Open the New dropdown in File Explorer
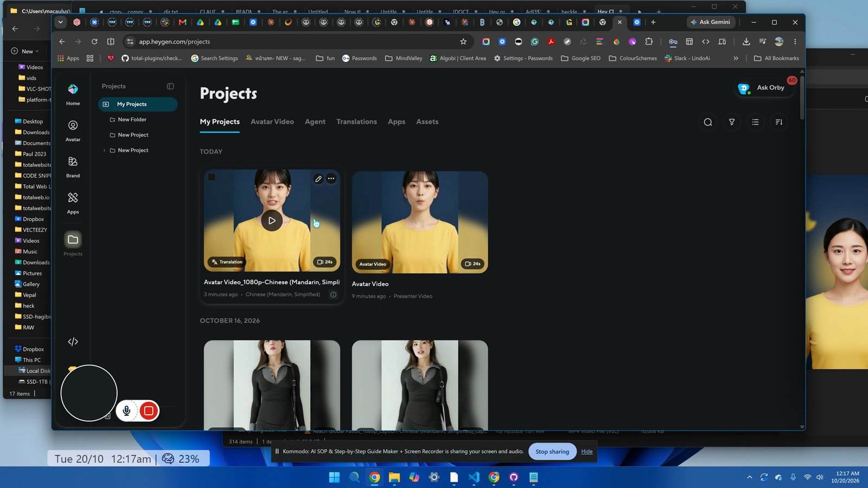Viewport: 868px width, 488px height. pyautogui.click(x=25, y=51)
